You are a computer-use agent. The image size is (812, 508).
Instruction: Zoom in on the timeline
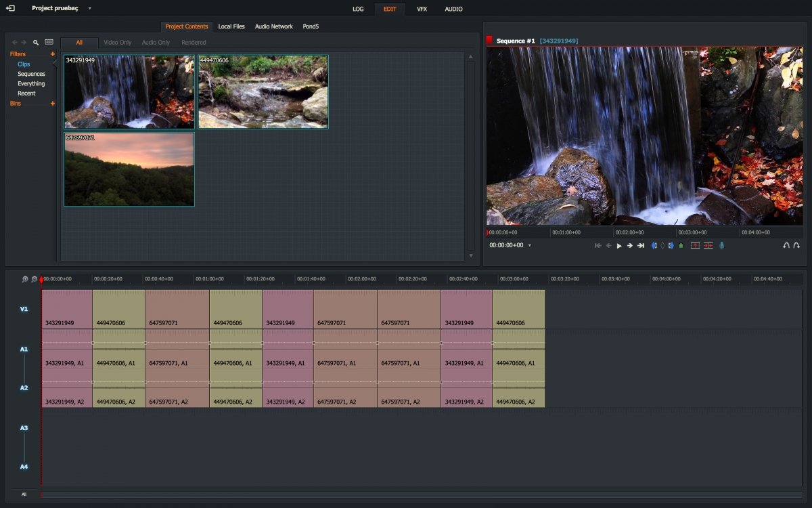click(25, 279)
